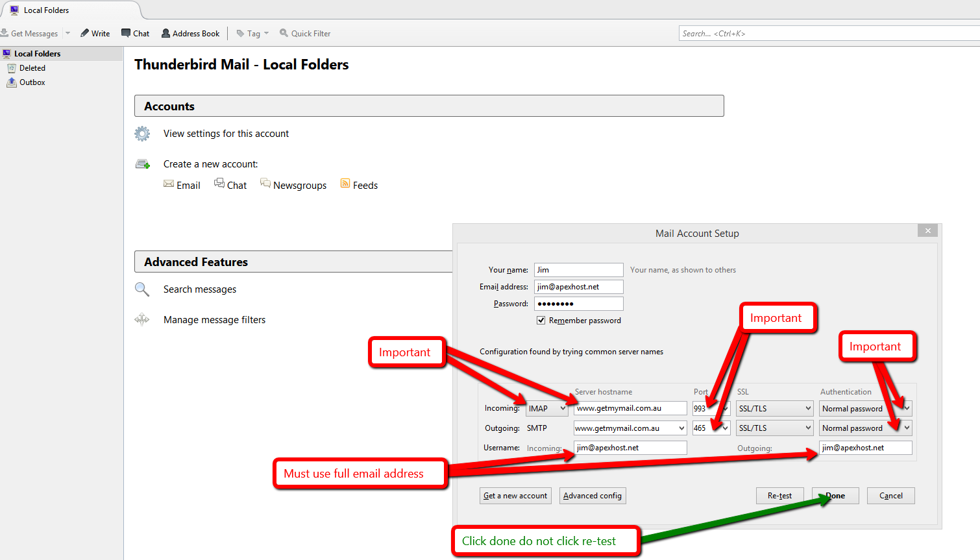Click the Write pencil button
The width and height of the screenshot is (980, 560).
[x=95, y=34]
